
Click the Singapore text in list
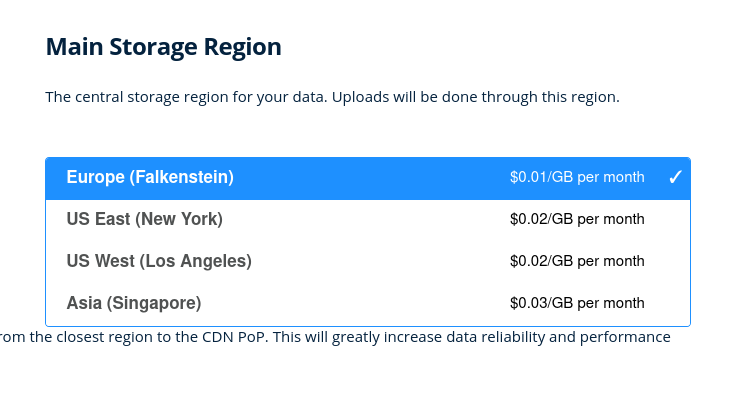point(154,303)
